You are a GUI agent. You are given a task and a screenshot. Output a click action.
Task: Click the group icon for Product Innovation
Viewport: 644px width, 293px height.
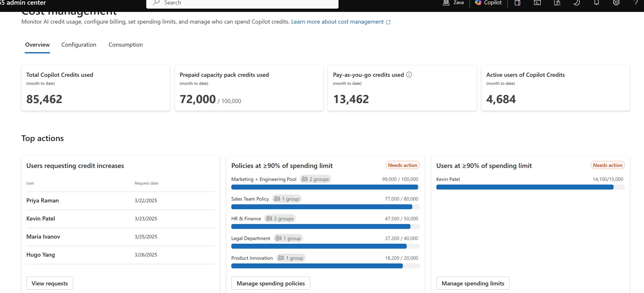pyautogui.click(x=281, y=258)
